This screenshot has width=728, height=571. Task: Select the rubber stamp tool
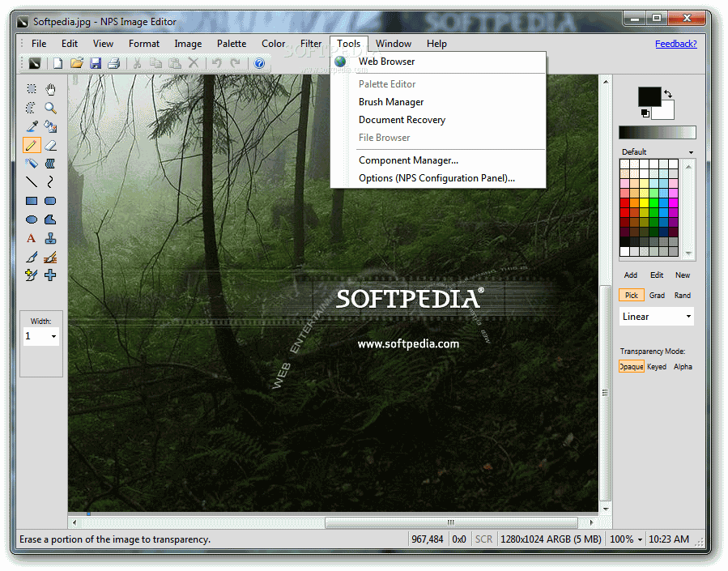tap(50, 238)
